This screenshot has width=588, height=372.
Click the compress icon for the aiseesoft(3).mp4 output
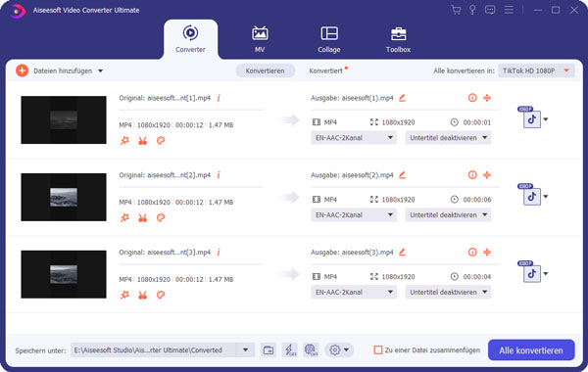click(x=487, y=253)
